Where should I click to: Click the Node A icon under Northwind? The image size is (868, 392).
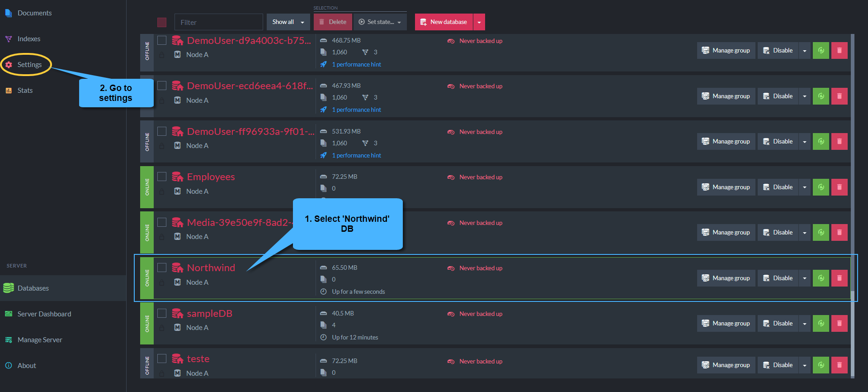tap(178, 282)
